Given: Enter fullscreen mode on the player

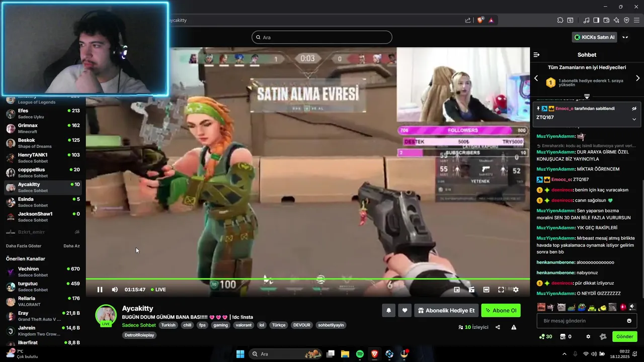Looking at the screenshot, I should 501,290.
